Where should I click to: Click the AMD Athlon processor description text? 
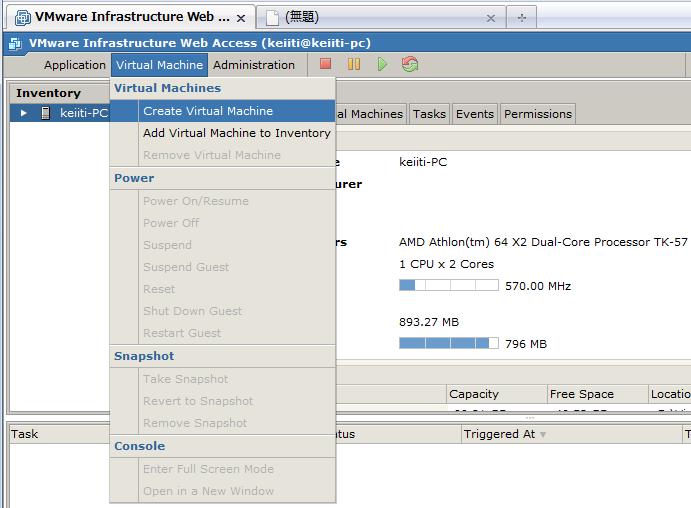[543, 242]
